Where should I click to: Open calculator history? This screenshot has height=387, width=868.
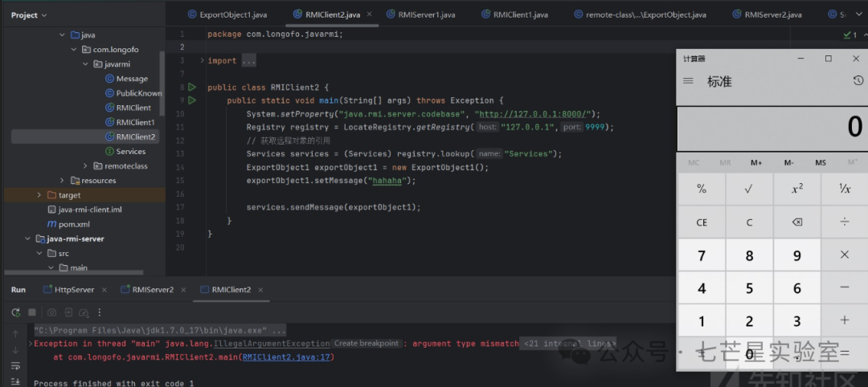pos(858,81)
